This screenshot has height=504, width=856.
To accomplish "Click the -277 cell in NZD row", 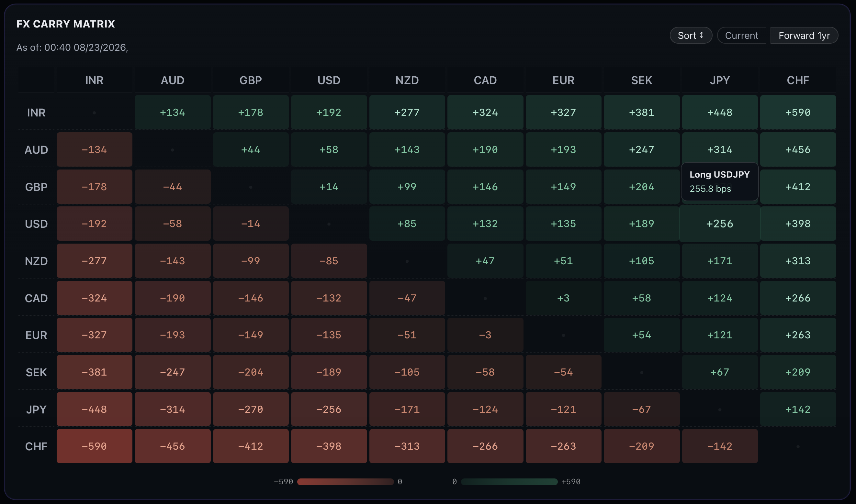I will tap(94, 261).
